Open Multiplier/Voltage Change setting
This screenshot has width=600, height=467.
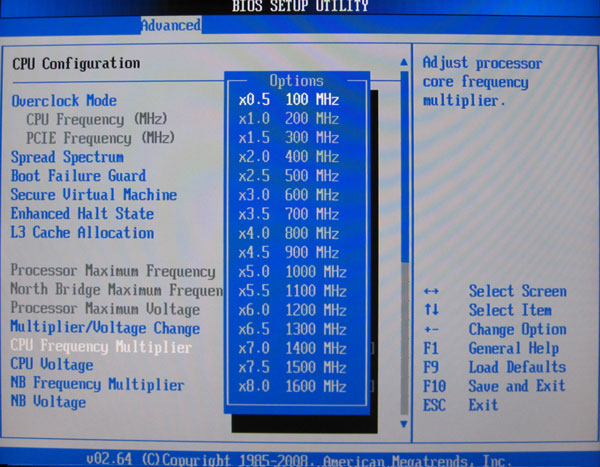tap(105, 328)
